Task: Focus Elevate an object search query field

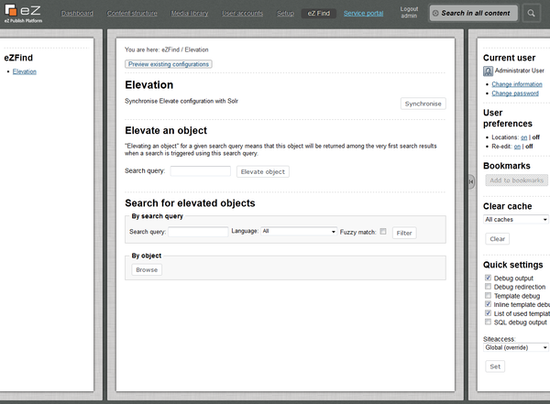Action: pyautogui.click(x=201, y=171)
